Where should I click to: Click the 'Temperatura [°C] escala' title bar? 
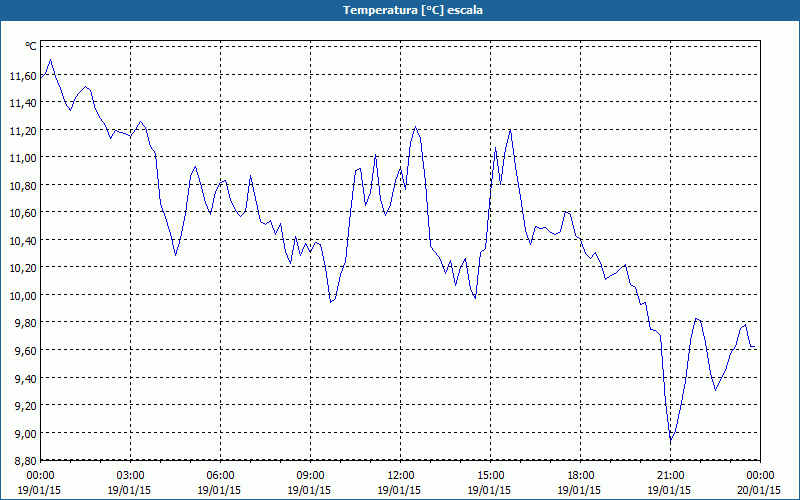[x=400, y=10]
